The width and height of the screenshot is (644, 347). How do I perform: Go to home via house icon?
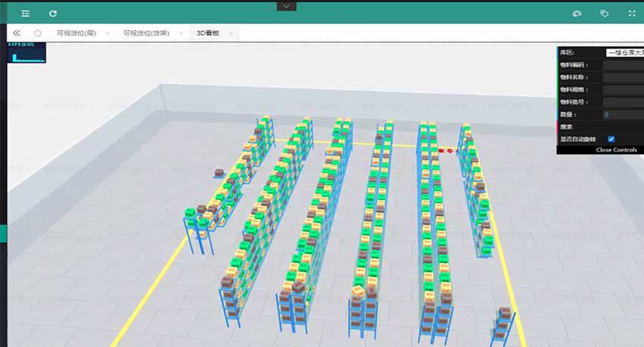pyautogui.click(x=38, y=33)
